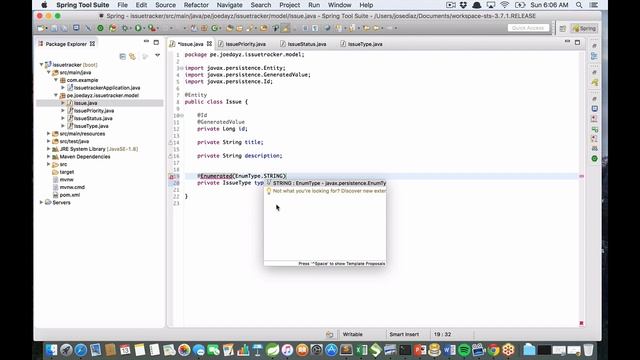
Task: Close the Issue.java editor tab
Action: tap(209, 44)
